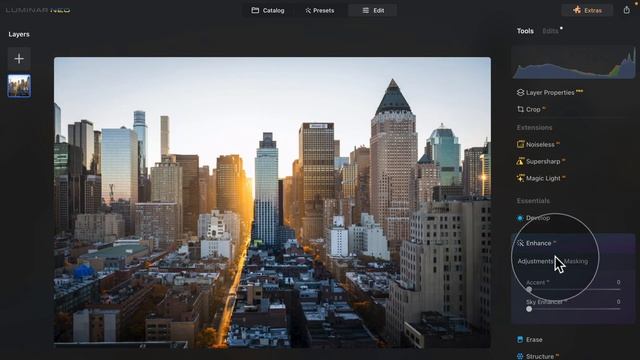Screen dimensions: 640x360
Task: Switch to the Tools panel tab
Action: coord(525,31)
